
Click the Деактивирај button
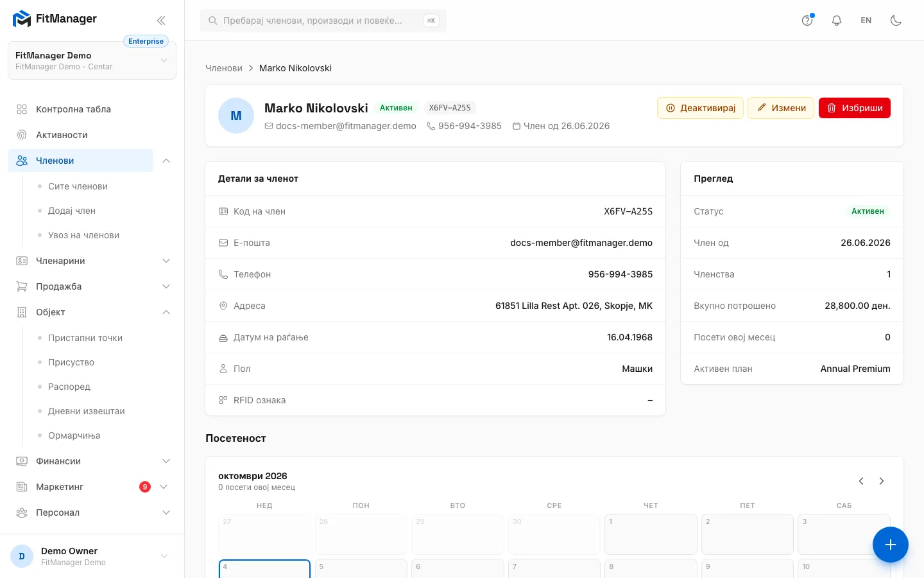tap(700, 108)
